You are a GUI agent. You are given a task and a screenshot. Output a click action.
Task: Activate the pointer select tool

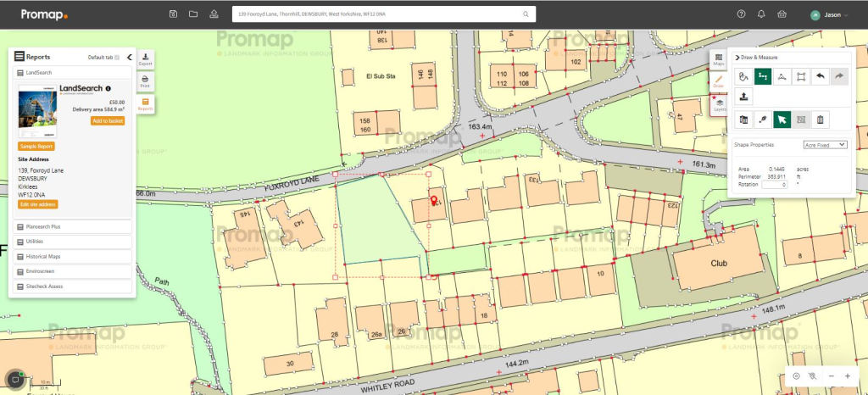[782, 119]
